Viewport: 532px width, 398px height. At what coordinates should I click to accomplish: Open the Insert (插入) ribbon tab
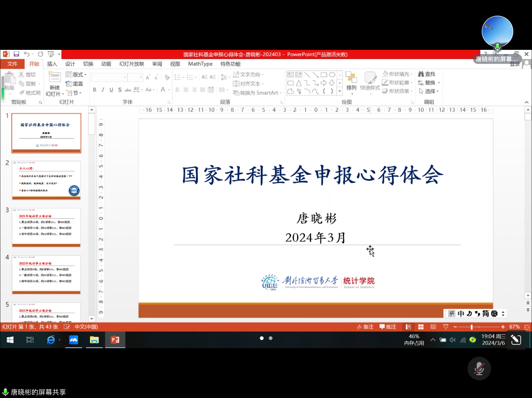click(52, 64)
